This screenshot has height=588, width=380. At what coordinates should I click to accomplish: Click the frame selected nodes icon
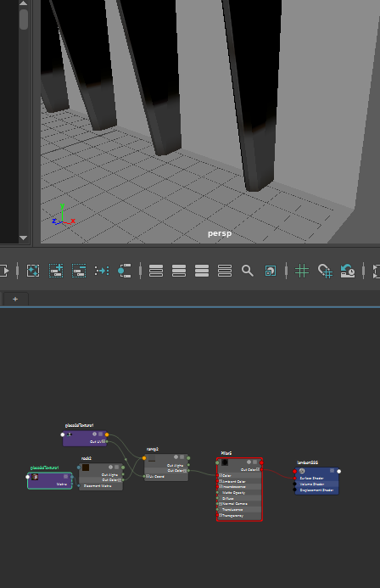coord(33,271)
